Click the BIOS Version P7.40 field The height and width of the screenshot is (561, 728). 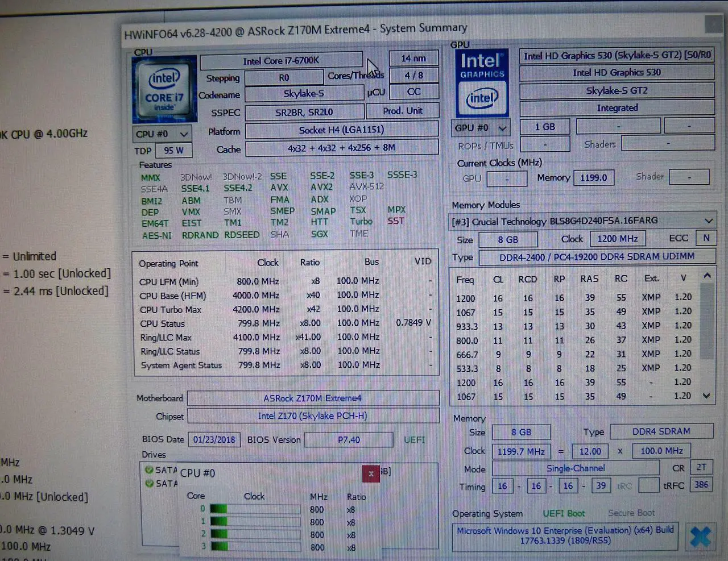click(349, 439)
